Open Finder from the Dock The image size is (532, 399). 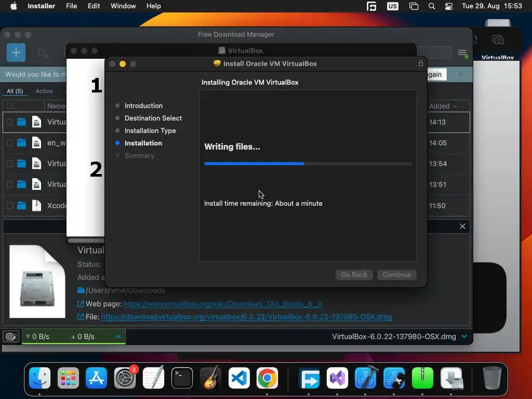pos(39,378)
